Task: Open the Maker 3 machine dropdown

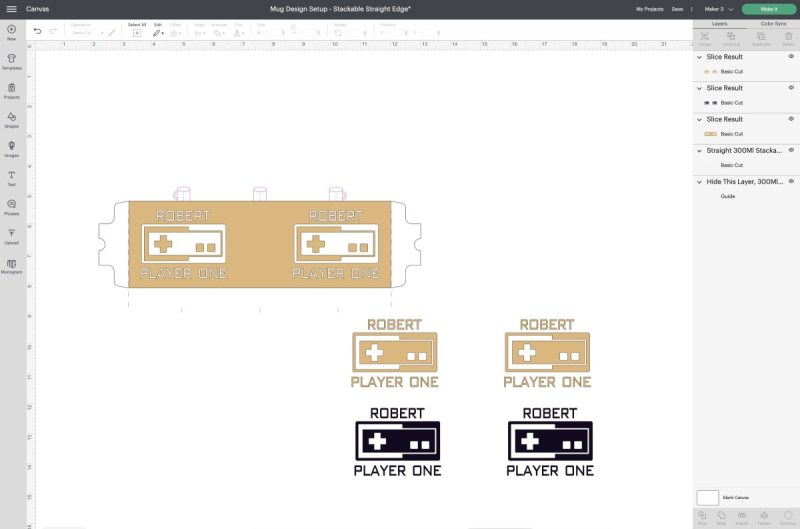Action: (719, 9)
